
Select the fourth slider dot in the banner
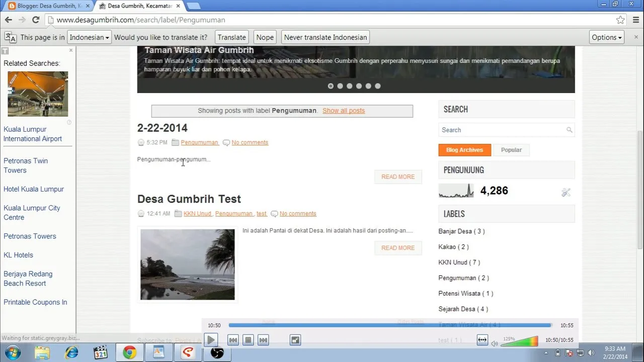pos(359,86)
